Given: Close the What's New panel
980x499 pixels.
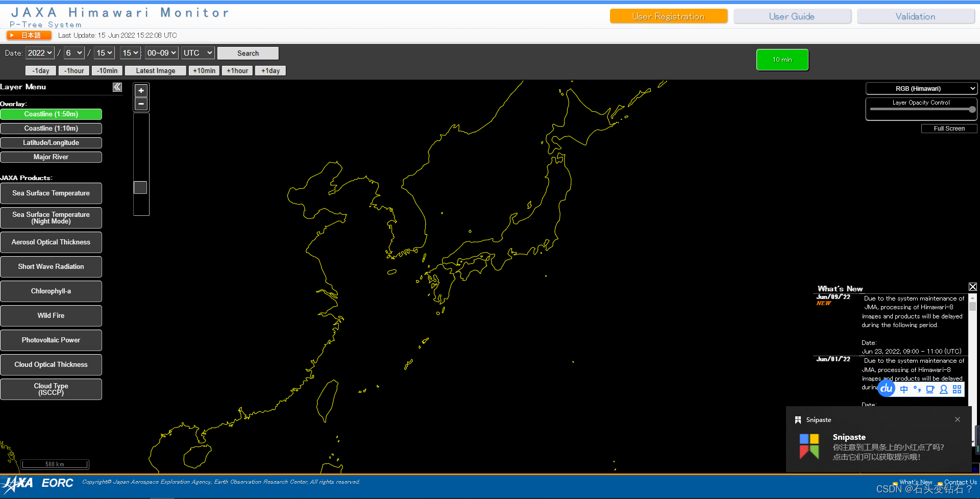Looking at the screenshot, I should [x=973, y=287].
